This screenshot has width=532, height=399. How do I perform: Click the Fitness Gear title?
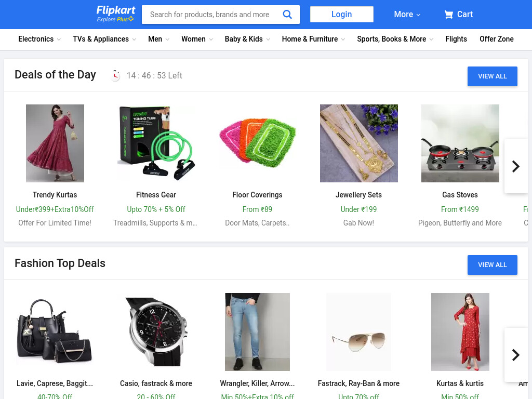coord(156,195)
